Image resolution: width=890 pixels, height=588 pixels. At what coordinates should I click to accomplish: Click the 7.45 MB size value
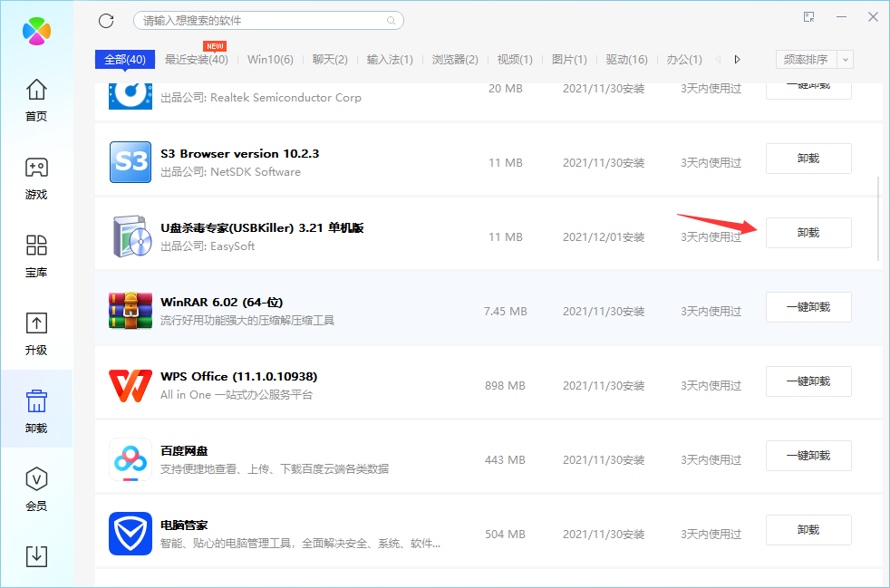point(506,312)
